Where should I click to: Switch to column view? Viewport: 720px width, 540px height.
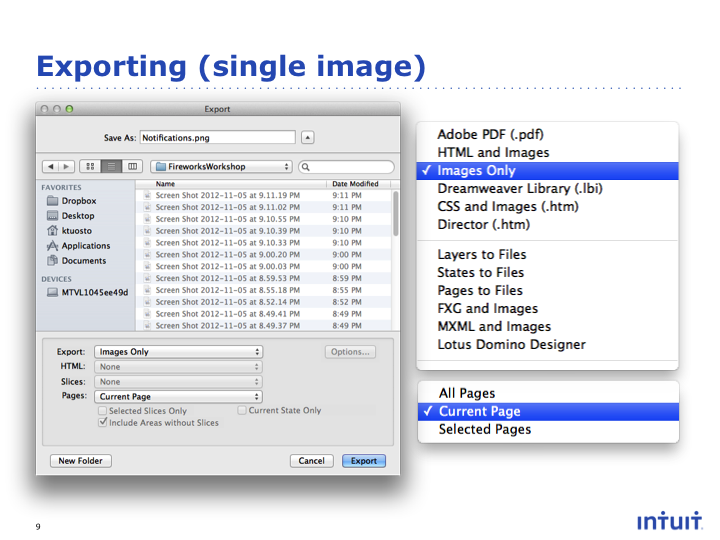click(132, 166)
